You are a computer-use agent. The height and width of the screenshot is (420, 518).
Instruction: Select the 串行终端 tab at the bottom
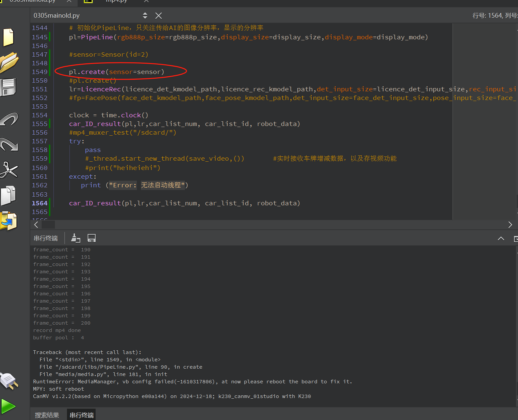pos(82,415)
